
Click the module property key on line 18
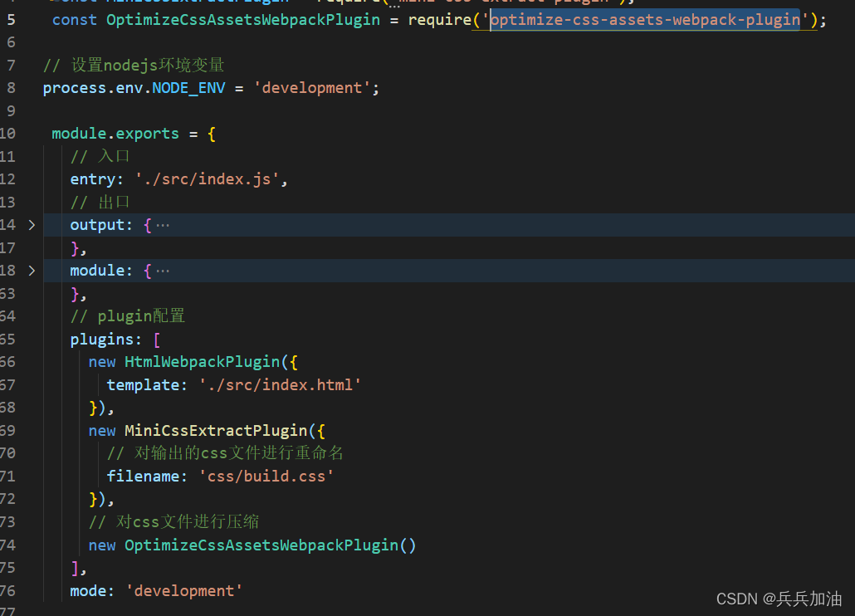pyautogui.click(x=97, y=271)
